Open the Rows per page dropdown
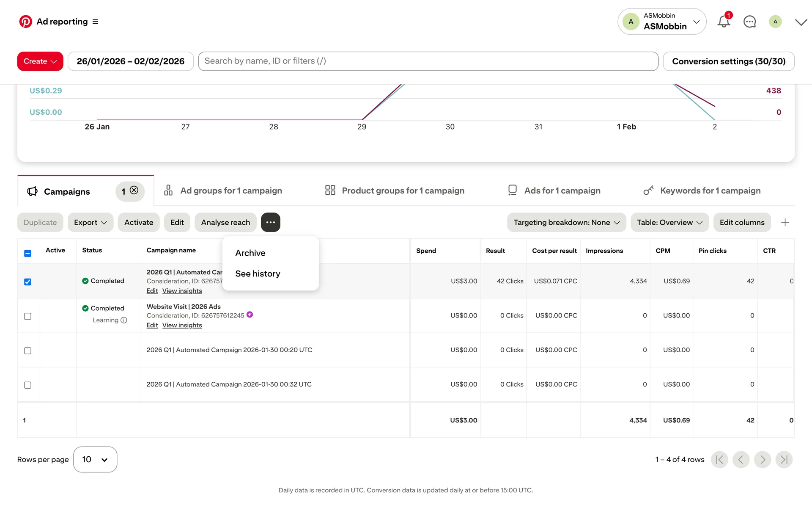812x508 pixels. (95, 460)
